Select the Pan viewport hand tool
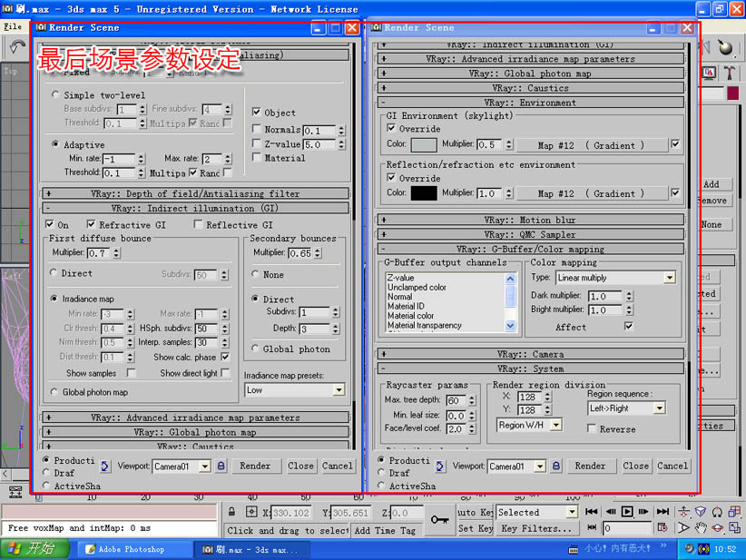Image resolution: width=746 pixels, height=560 pixels. (x=701, y=527)
